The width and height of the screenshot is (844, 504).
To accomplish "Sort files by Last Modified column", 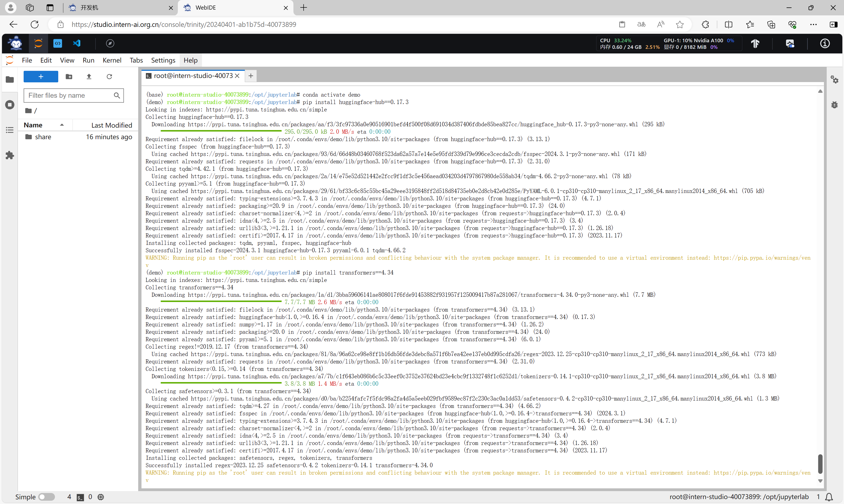I will 105,125.
